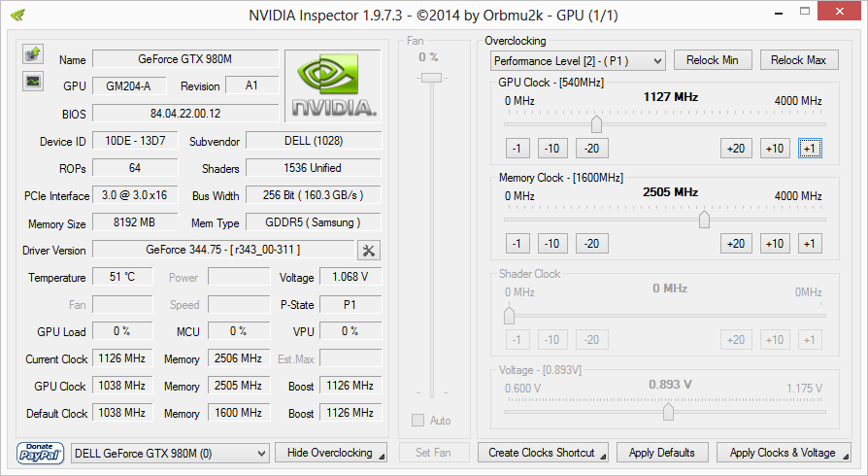Click the Name field GeForce GTX 980M

185,58
